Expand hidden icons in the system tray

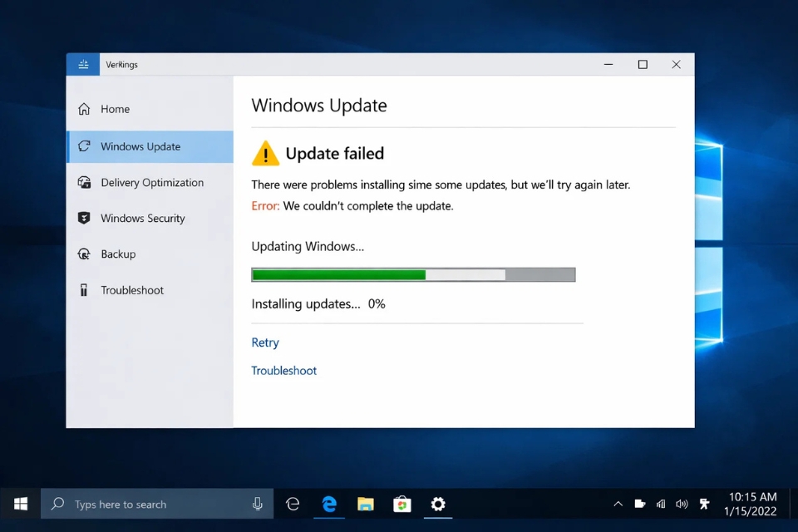point(618,504)
